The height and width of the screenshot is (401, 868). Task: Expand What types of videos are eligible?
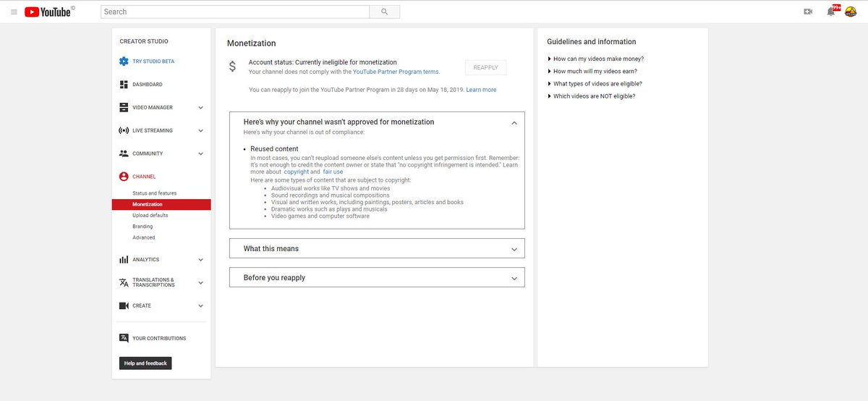(595, 84)
